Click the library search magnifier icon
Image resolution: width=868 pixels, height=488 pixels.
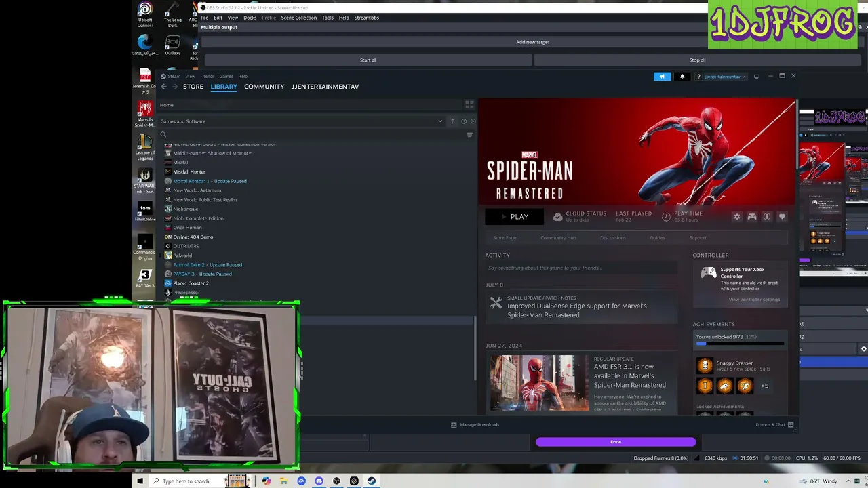163,135
